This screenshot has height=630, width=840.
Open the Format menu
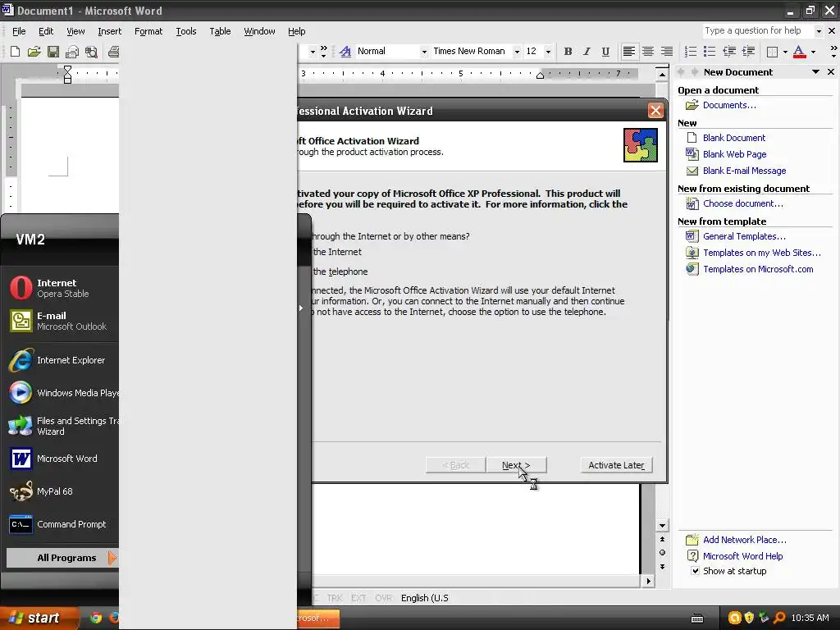(x=148, y=32)
